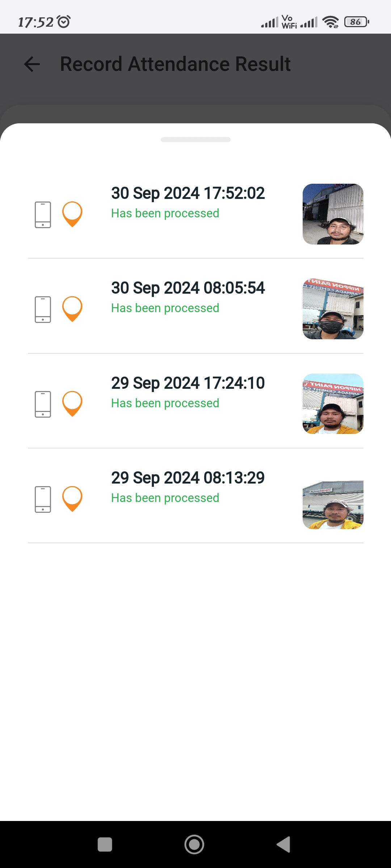The image size is (391, 868).
Task: Tap the back arrow in header
Action: coord(32,64)
